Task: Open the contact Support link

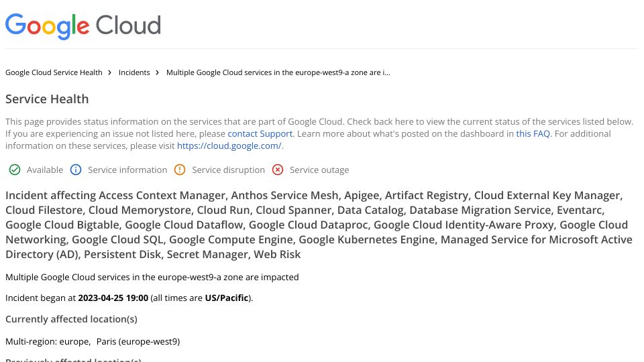Action: pyautogui.click(x=260, y=134)
